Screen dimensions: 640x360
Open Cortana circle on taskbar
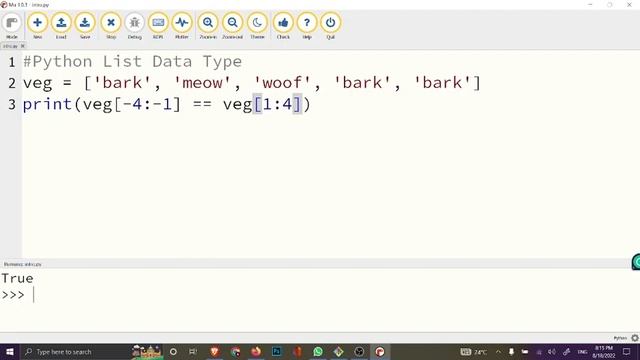(x=173, y=351)
